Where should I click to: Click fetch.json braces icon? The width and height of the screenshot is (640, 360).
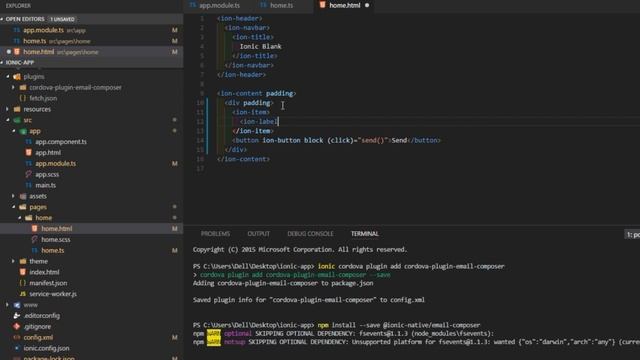(23, 98)
